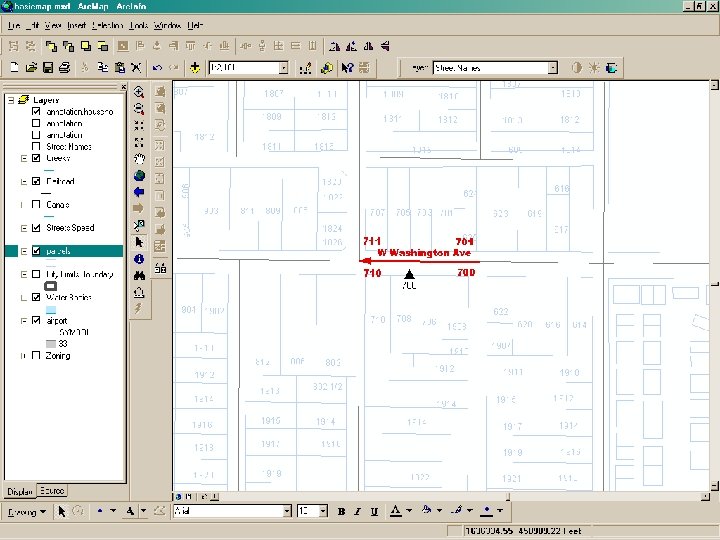Switch to the Display tab

coord(20,491)
